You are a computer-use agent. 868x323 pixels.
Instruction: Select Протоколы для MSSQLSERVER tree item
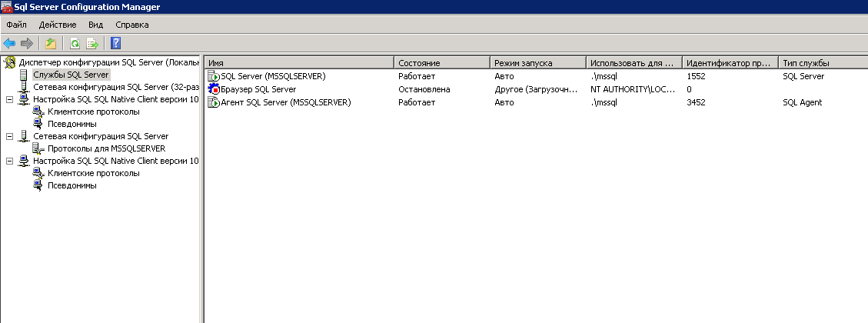tap(106, 148)
